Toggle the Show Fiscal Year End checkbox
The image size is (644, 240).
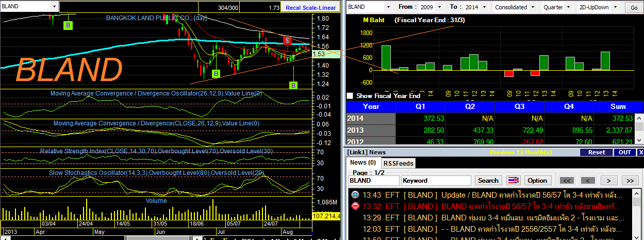tap(350, 95)
